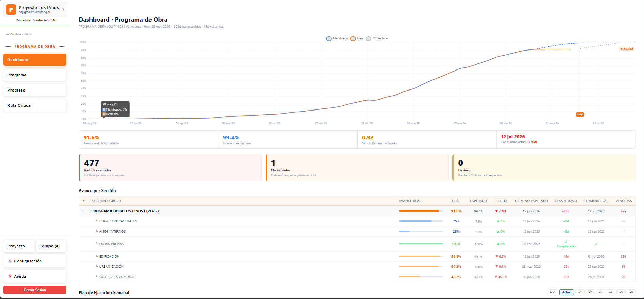This screenshot has width=644, height=299.
Task: Click the TÉRMINO ESPERADO column header
Action: coord(531,201)
